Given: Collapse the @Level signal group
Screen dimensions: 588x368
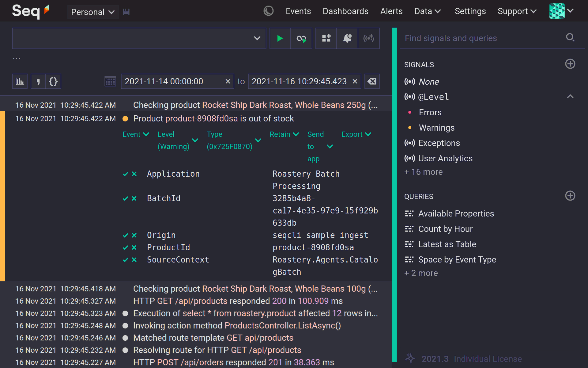Looking at the screenshot, I should click(x=570, y=97).
